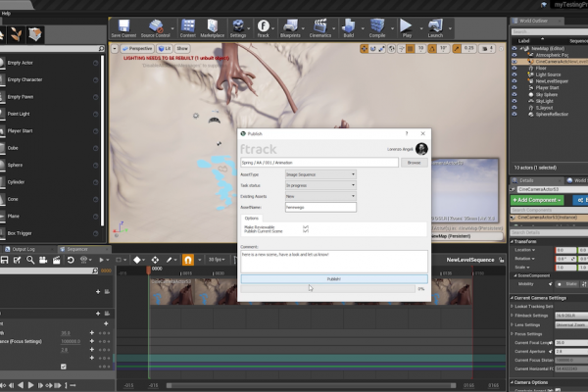Expand Lookat Tracking Settings section

[513, 307]
